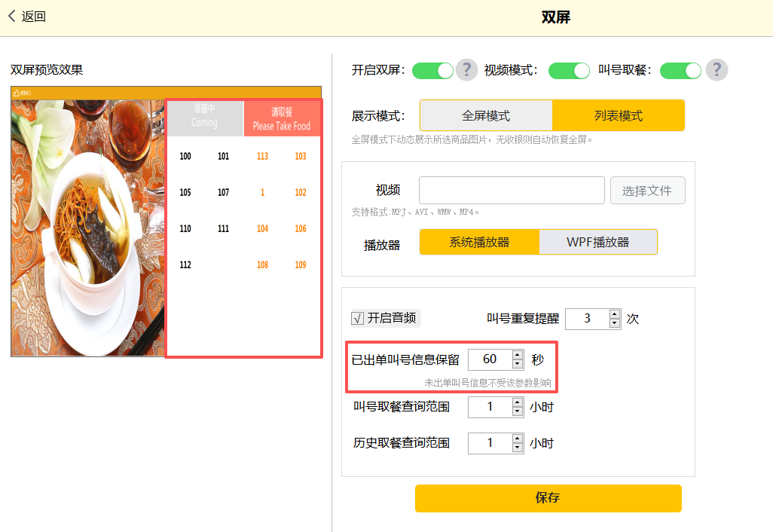773x532 pixels.
Task: Increase 叫号重复提醒 count with up arrow
Action: pos(615,313)
